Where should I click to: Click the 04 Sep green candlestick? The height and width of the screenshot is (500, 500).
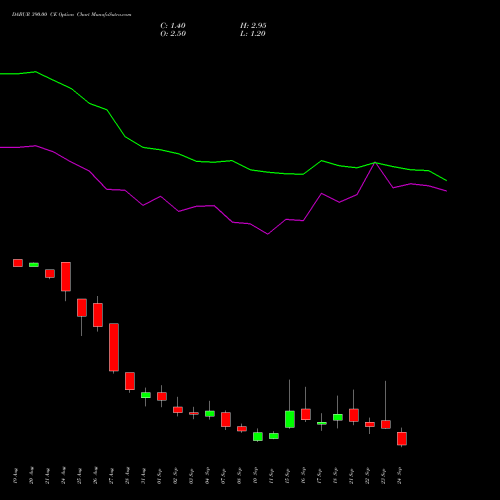[x=210, y=414]
